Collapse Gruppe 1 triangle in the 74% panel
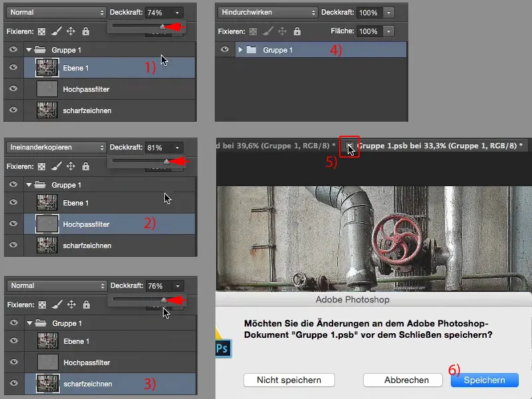 tap(29, 50)
